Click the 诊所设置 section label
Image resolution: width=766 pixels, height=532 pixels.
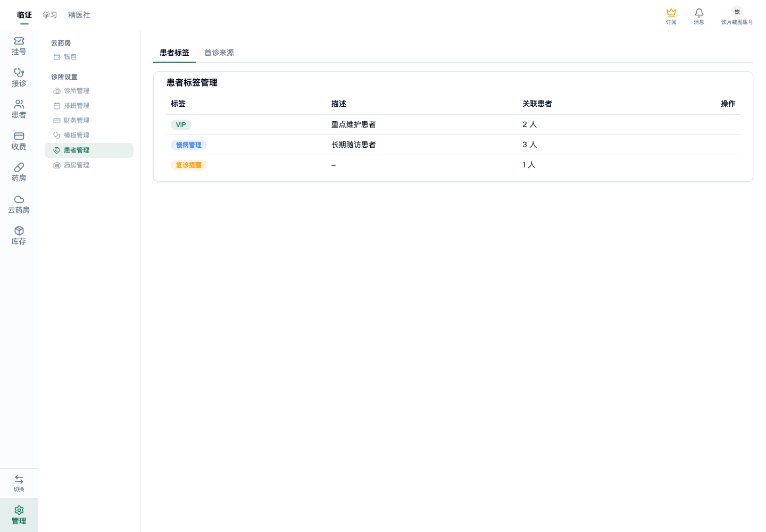point(64,77)
